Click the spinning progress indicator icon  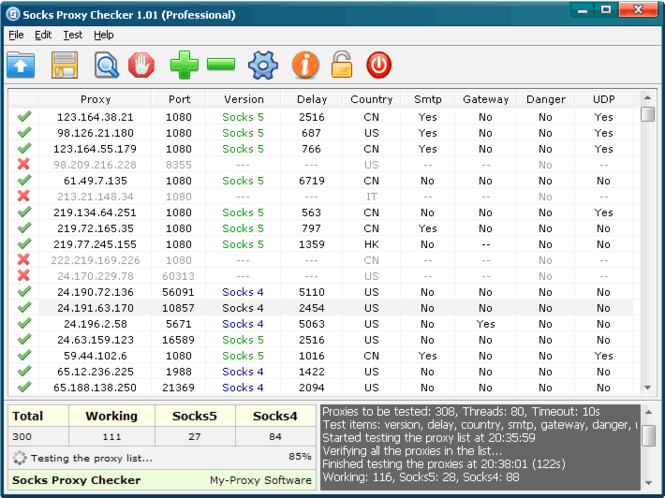click(20, 458)
